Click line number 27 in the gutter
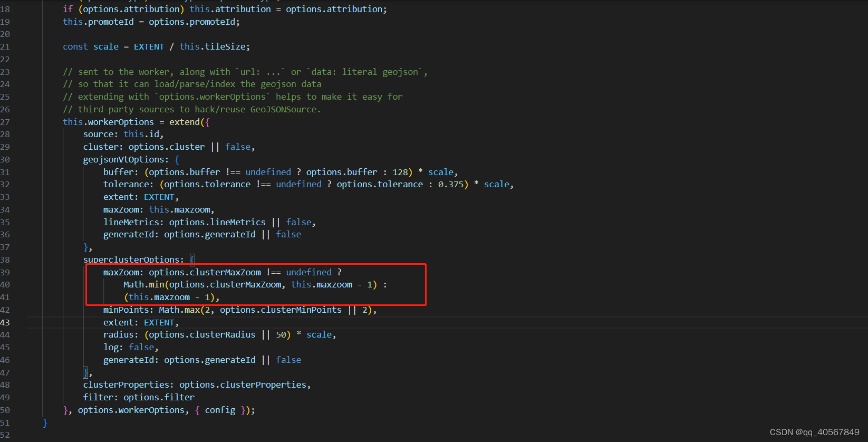Image resolution: width=868 pixels, height=442 pixels. 5,122
